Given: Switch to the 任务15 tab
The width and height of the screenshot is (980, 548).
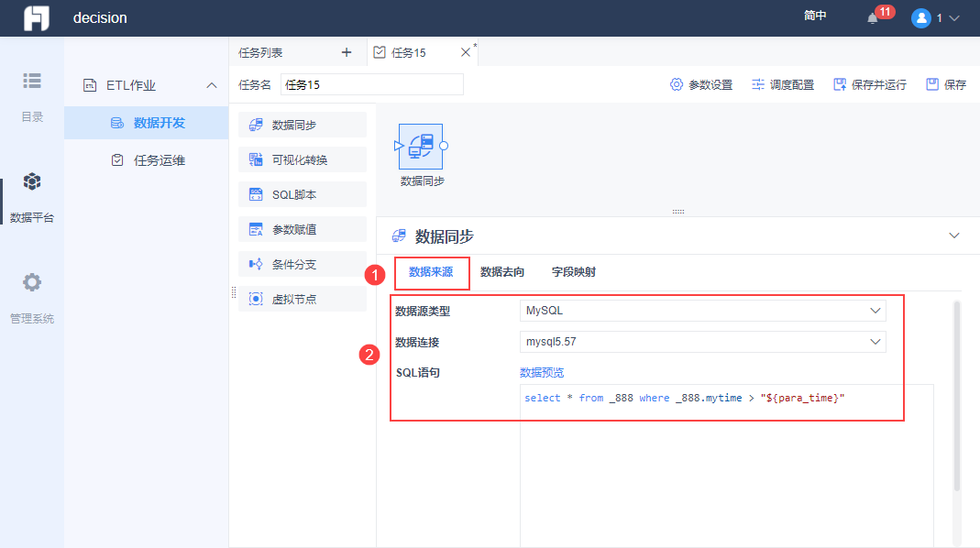Looking at the screenshot, I should [408, 52].
